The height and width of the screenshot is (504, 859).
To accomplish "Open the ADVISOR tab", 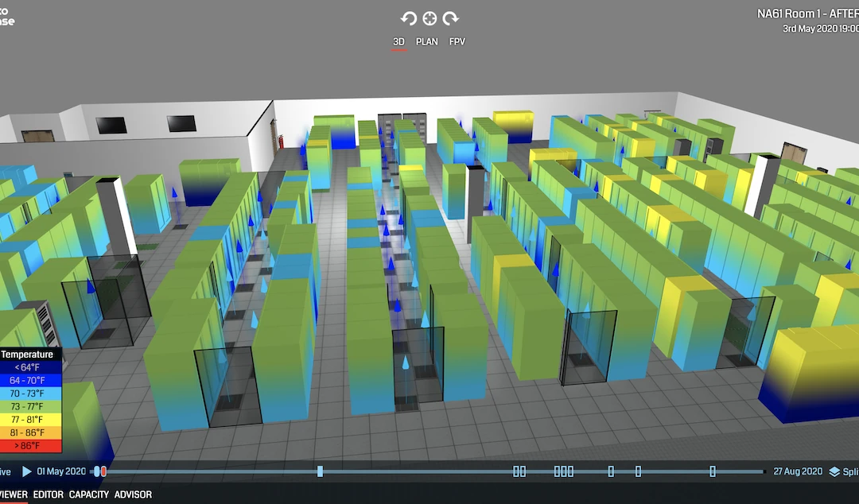I will pos(133,494).
